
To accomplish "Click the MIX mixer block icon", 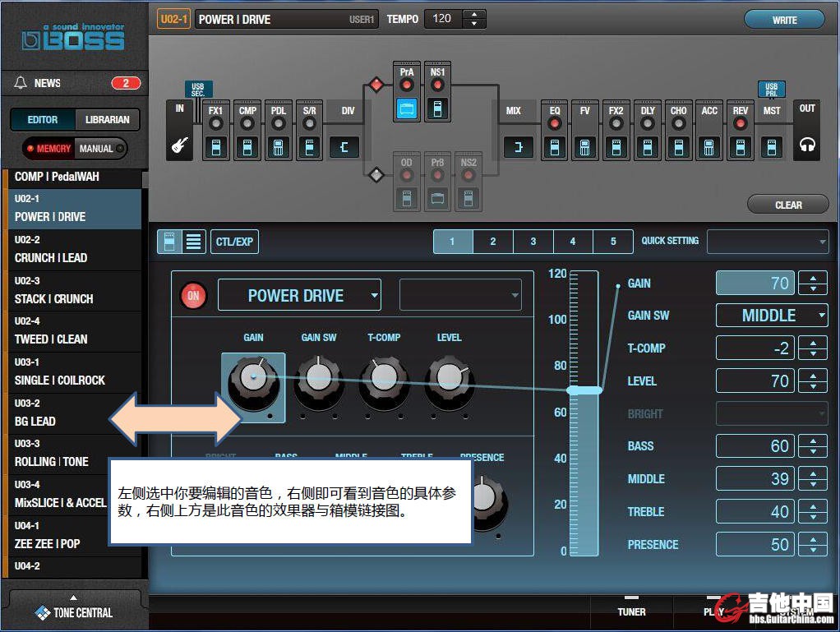I will tap(518, 147).
